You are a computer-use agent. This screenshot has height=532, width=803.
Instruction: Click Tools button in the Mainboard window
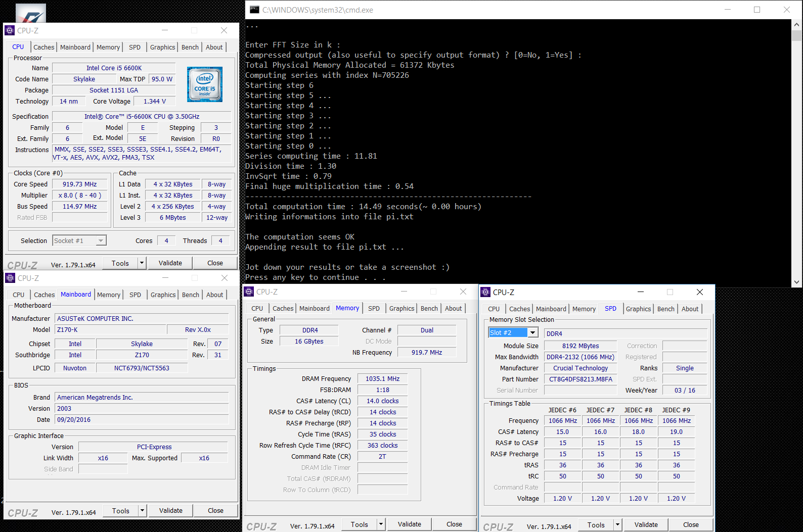[121, 511]
